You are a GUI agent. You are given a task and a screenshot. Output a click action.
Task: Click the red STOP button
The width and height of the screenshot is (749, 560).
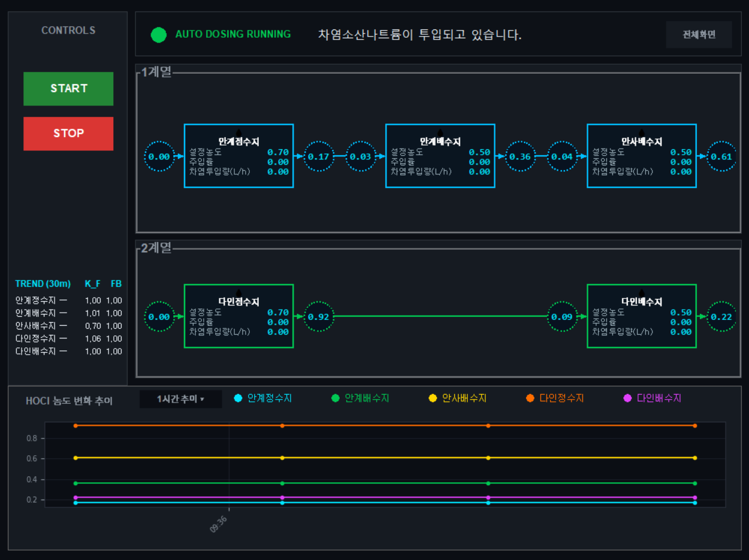pyautogui.click(x=68, y=134)
